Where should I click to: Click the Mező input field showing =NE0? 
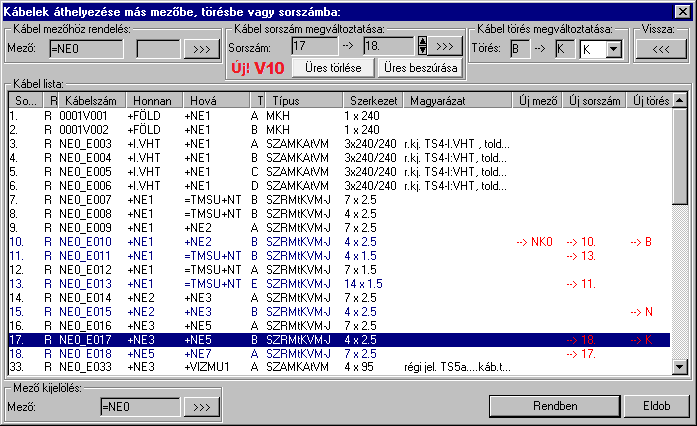click(x=87, y=47)
